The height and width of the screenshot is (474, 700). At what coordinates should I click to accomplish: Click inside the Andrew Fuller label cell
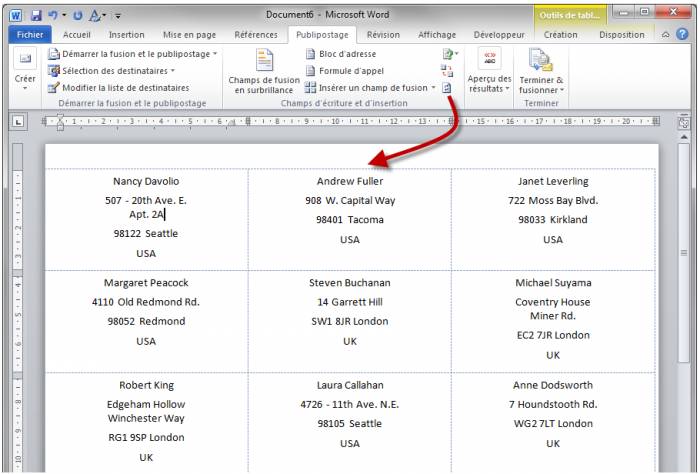349,210
